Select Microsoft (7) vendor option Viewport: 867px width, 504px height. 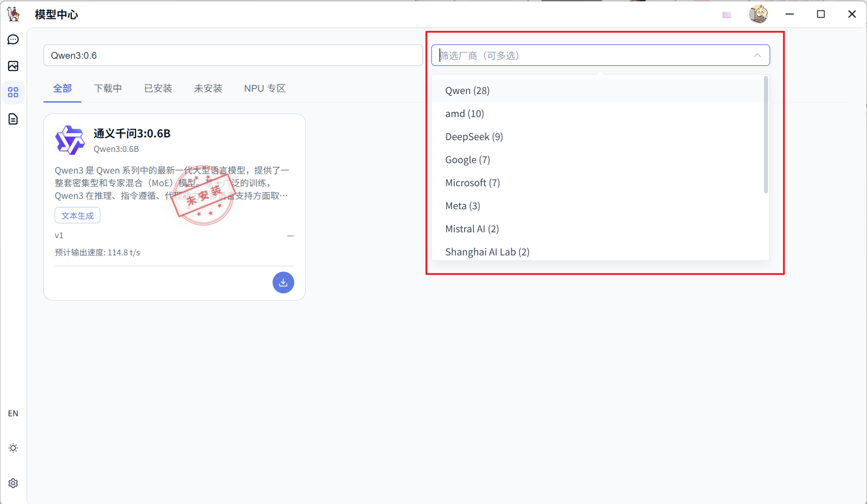click(x=598, y=183)
